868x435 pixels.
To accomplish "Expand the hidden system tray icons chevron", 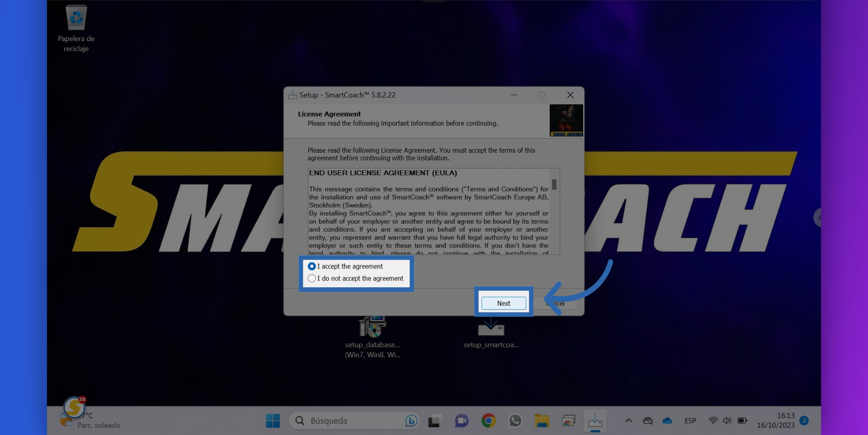I will tap(628, 421).
